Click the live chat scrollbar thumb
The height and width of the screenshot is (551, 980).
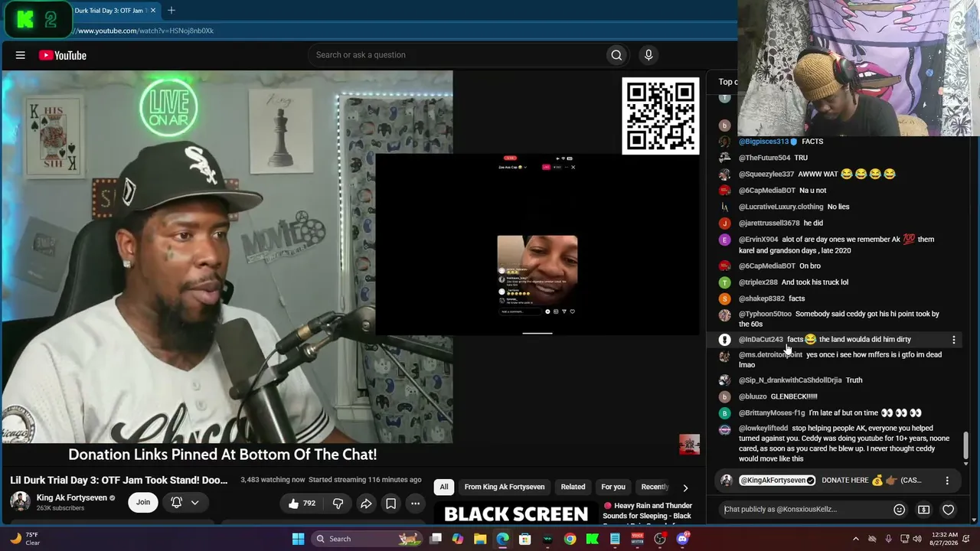click(x=965, y=445)
